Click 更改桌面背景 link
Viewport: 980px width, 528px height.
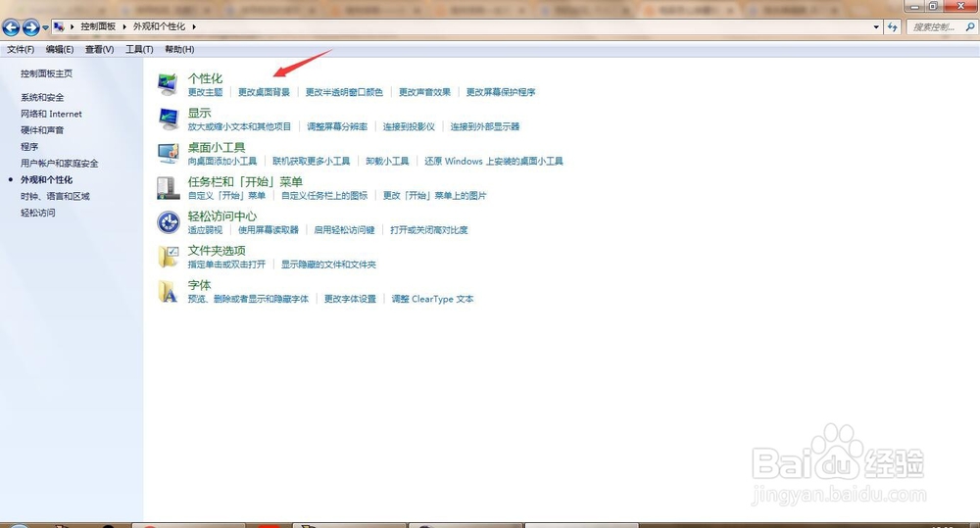[x=264, y=92]
